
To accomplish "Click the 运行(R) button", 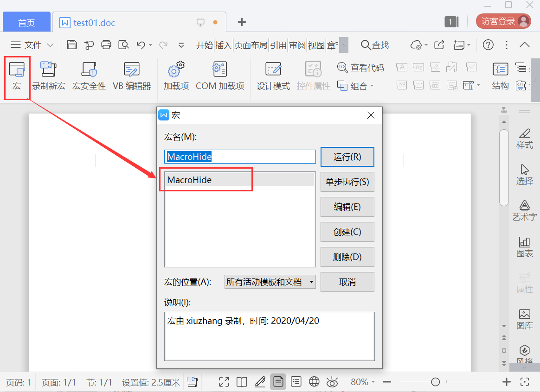I will [x=347, y=157].
